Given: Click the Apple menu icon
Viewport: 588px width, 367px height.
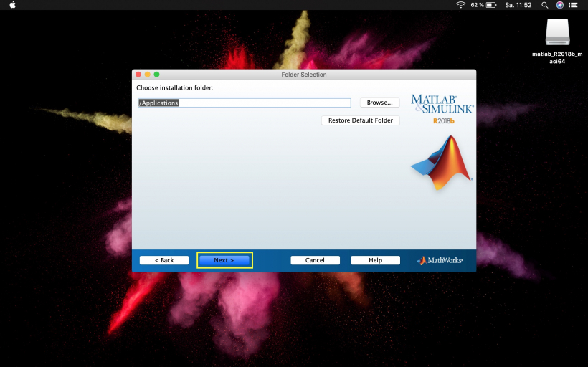Looking at the screenshot, I should [x=12, y=5].
